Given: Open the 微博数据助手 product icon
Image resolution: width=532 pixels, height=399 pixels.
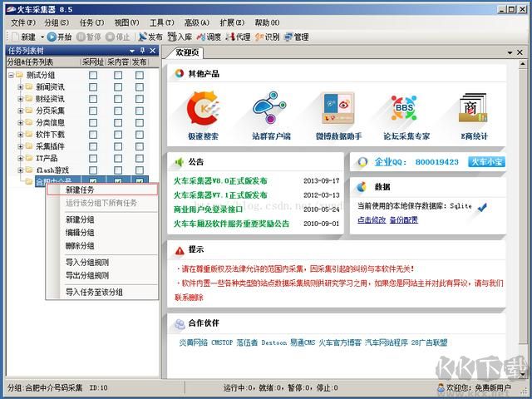Looking at the screenshot, I should 338,108.
